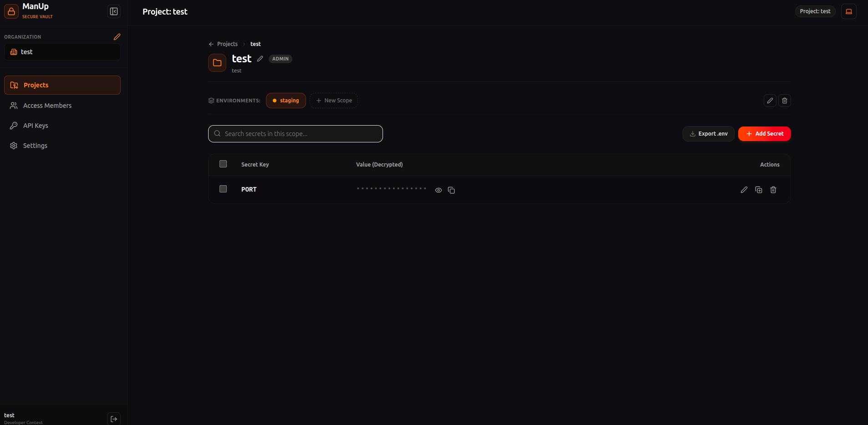Click the Actions column header
Image resolution: width=868 pixels, height=425 pixels.
pos(770,165)
